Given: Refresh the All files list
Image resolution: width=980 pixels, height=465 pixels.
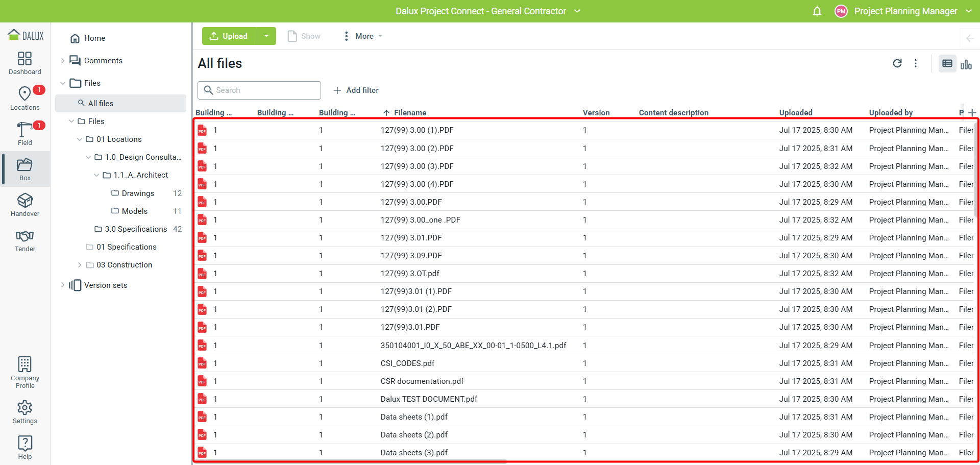Looking at the screenshot, I should click(x=897, y=63).
